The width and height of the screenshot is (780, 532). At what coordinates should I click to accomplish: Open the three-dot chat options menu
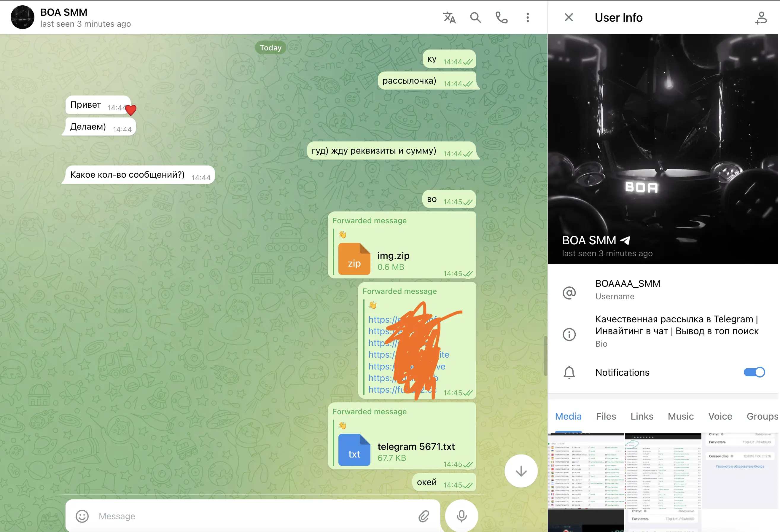point(528,17)
